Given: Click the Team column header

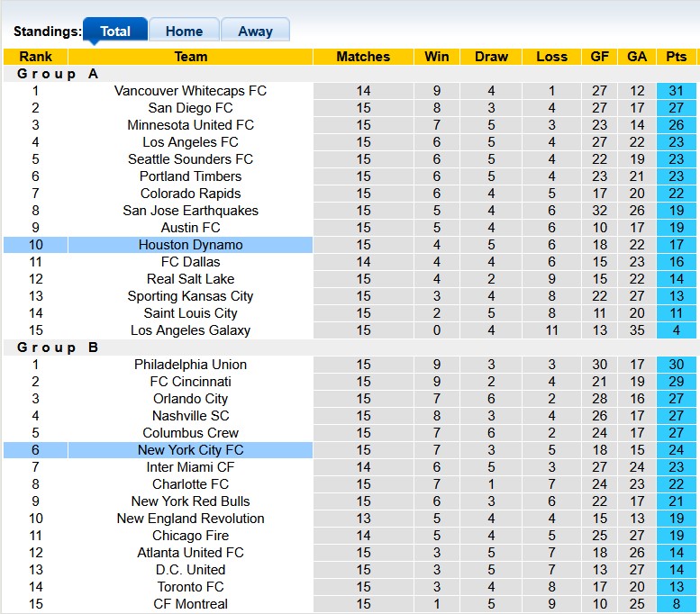Looking at the screenshot, I should point(190,57).
